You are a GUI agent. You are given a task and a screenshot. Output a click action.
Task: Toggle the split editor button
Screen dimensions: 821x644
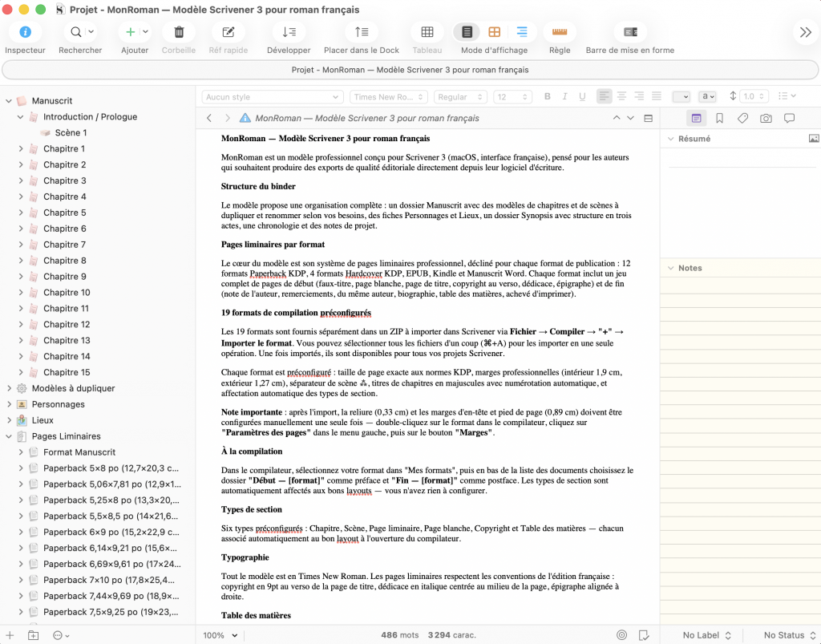(649, 118)
